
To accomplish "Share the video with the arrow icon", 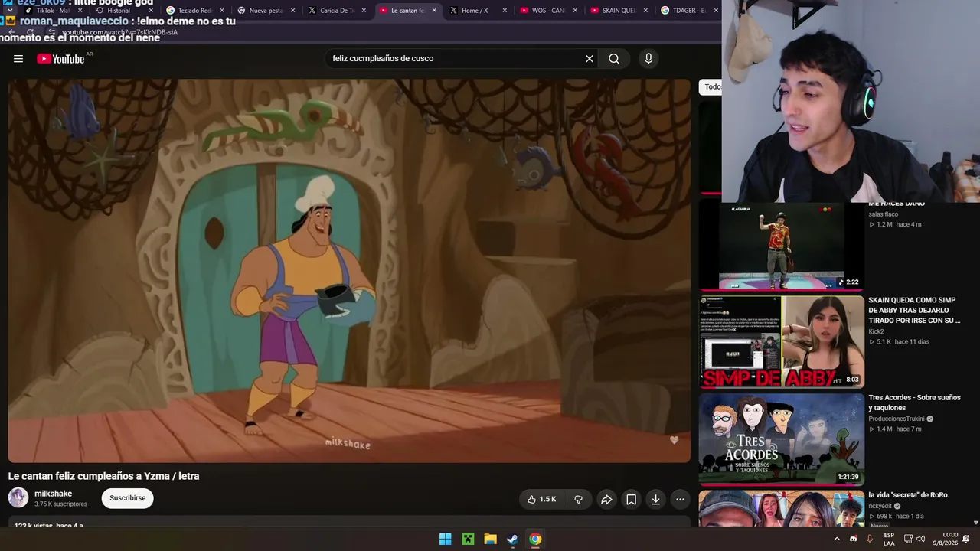I will (x=606, y=500).
